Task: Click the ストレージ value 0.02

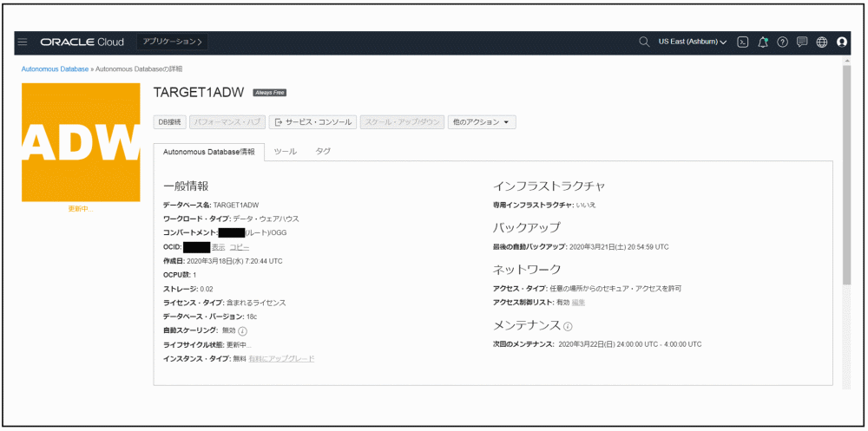Action: 207,289
